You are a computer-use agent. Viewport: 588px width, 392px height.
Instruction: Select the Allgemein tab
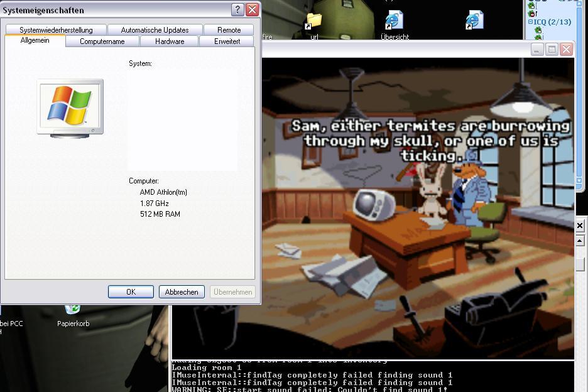[35, 40]
